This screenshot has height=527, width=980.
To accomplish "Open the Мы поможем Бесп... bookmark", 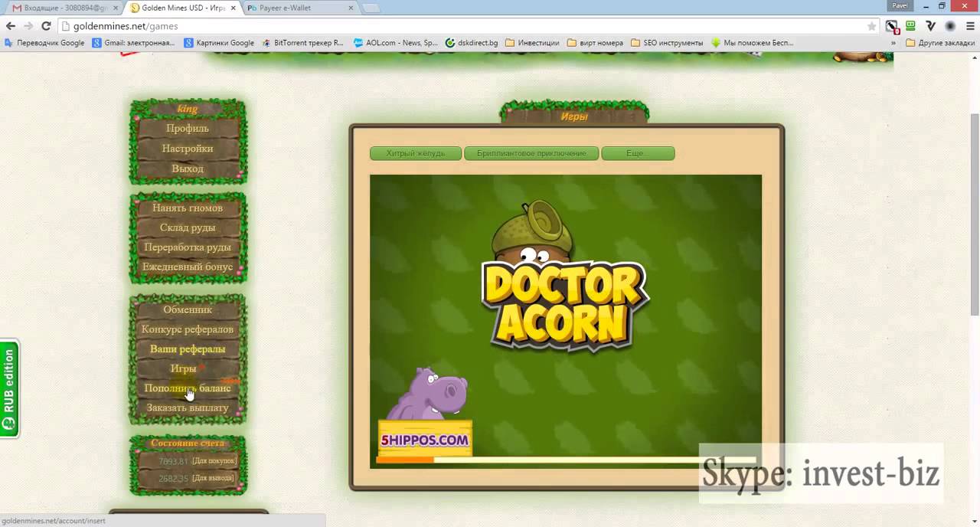I will [752, 43].
